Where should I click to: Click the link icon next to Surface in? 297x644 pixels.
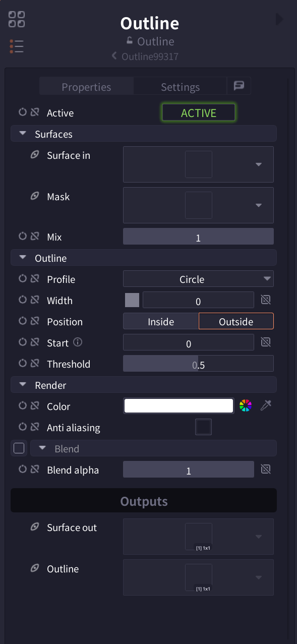point(34,155)
